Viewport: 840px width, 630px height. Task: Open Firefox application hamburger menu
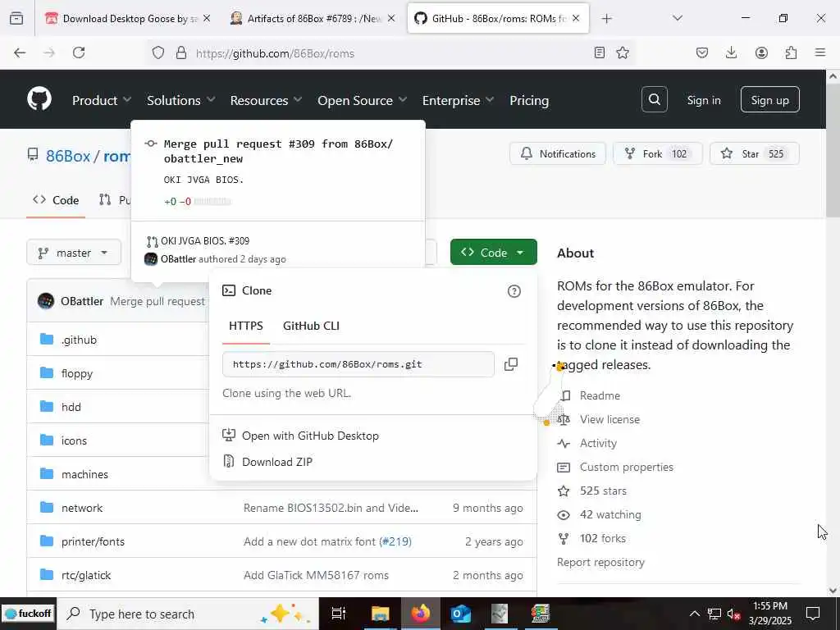[x=820, y=52]
